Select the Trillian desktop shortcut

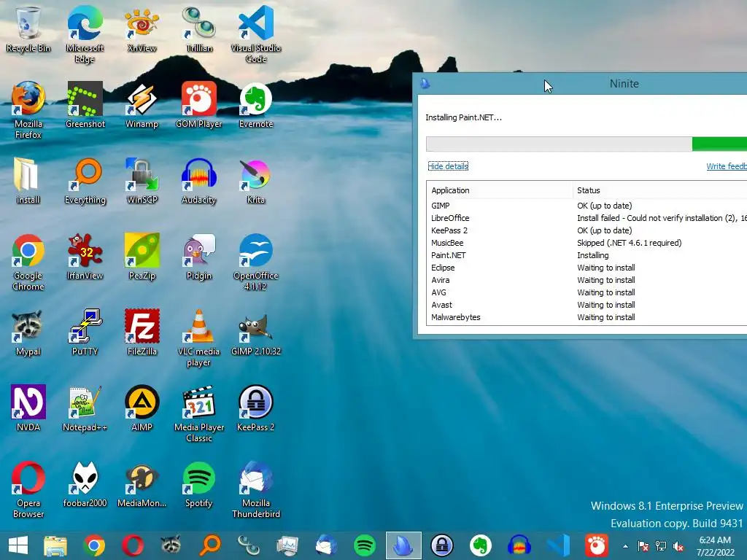[198, 29]
